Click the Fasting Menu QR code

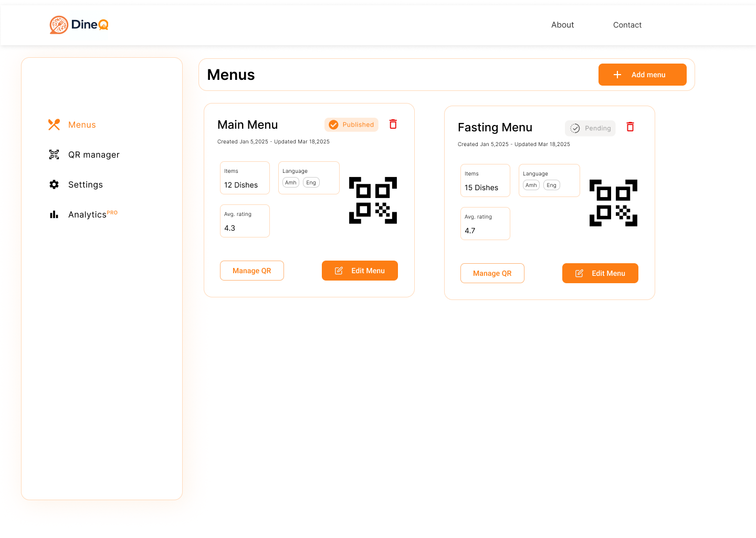tap(613, 203)
